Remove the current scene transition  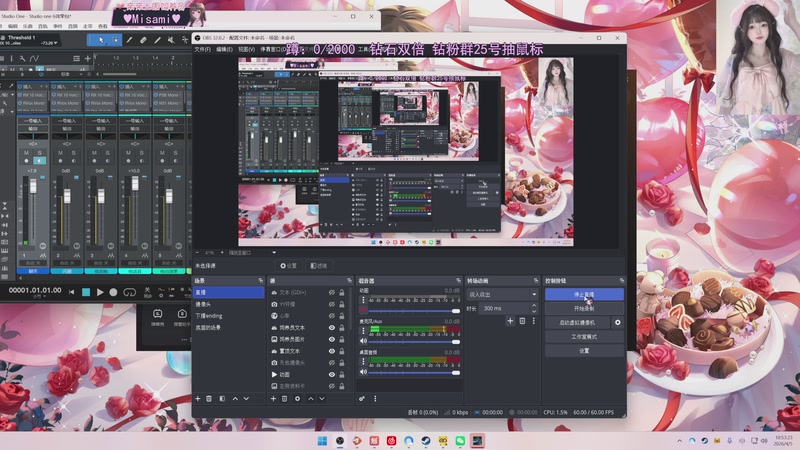pos(522,321)
